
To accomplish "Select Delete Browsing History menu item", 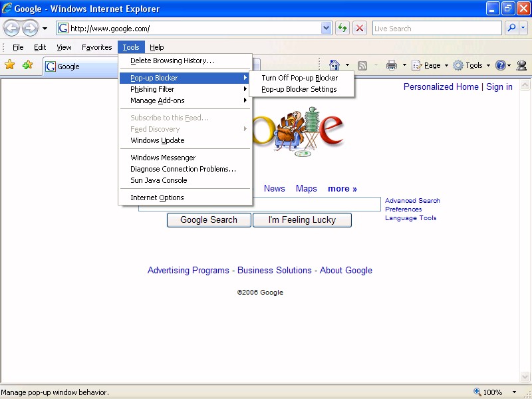I will (x=172, y=61).
